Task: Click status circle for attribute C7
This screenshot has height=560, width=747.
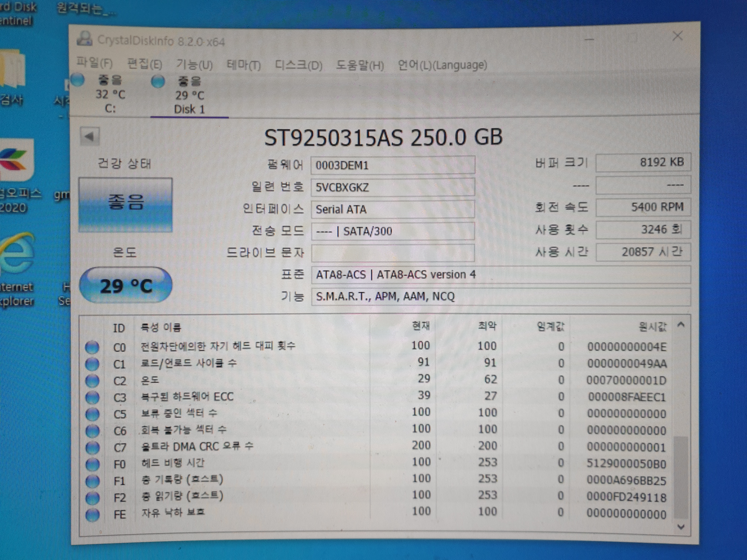Action: point(92,448)
